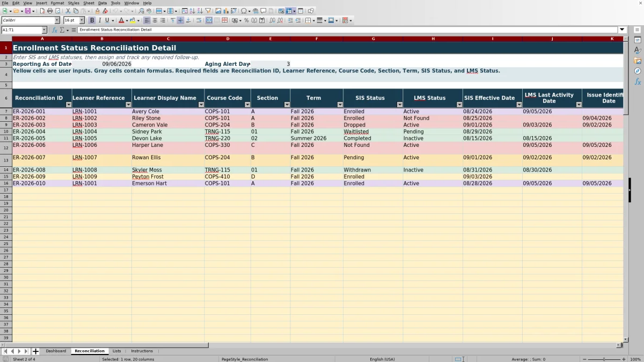Click the Copy icon
644x362 pixels.
[76, 11]
